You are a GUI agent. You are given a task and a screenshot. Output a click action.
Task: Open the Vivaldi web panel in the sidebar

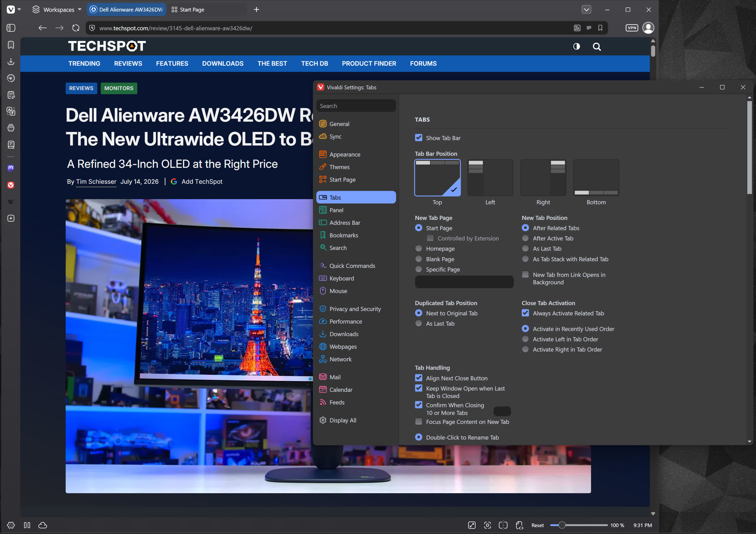[11, 185]
